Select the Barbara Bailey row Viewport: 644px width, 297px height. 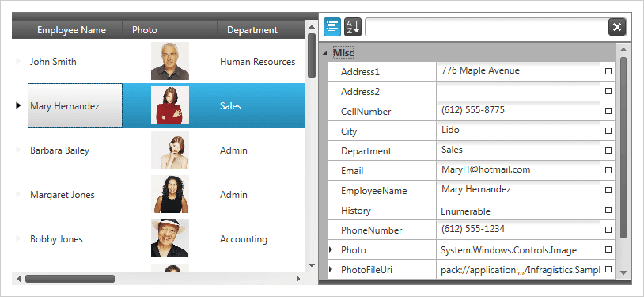158,150
